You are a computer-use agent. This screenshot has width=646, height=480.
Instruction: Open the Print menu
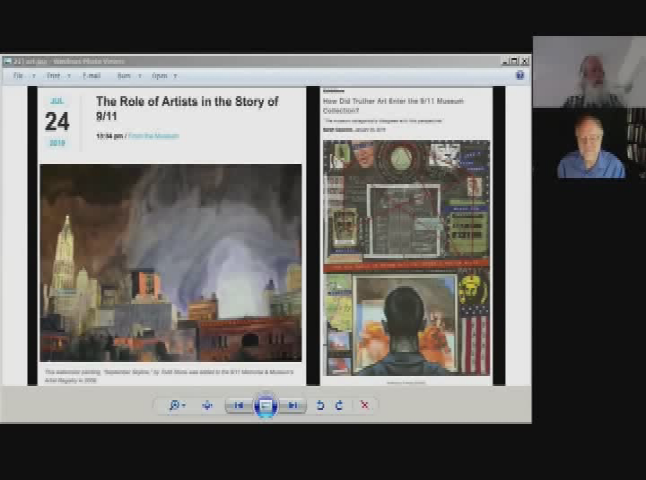point(53,76)
